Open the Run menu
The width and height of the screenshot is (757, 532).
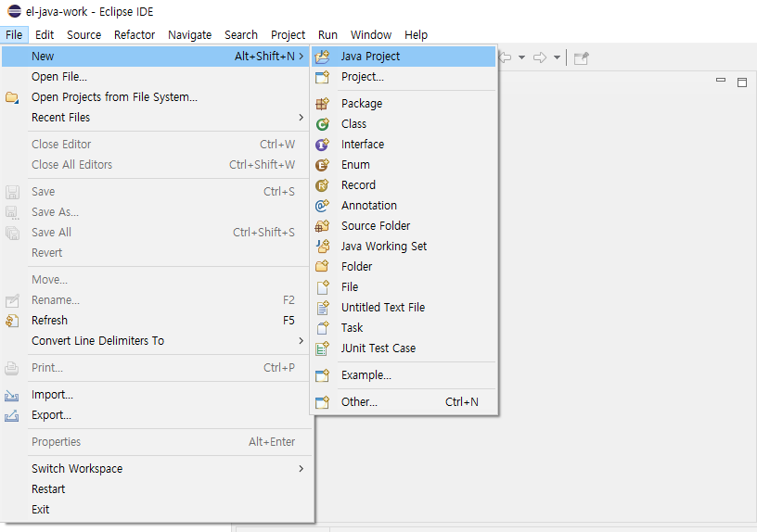[327, 35]
